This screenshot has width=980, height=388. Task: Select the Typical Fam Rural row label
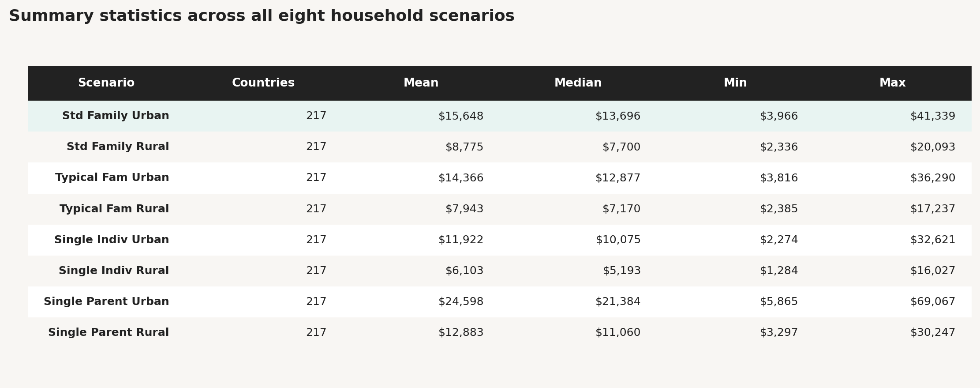[114, 209]
